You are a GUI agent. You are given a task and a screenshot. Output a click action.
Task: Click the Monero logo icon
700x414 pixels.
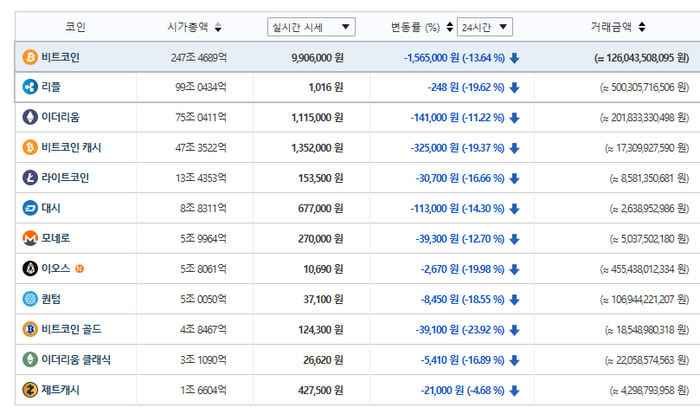pos(30,238)
